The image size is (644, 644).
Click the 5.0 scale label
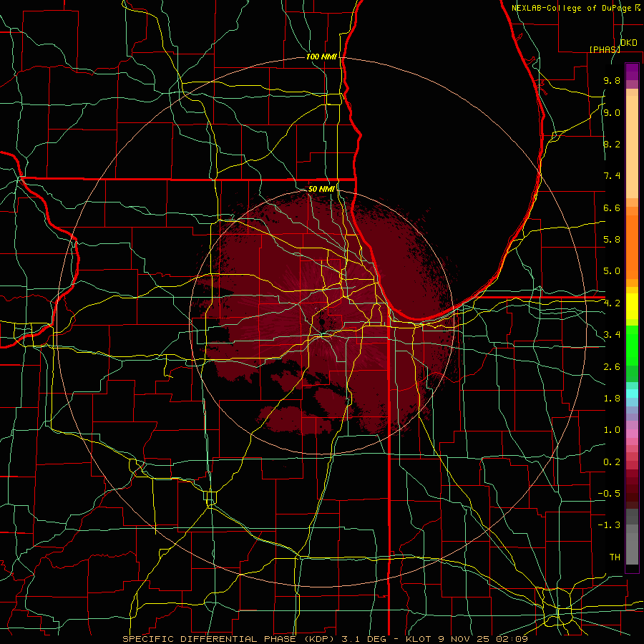click(612, 271)
